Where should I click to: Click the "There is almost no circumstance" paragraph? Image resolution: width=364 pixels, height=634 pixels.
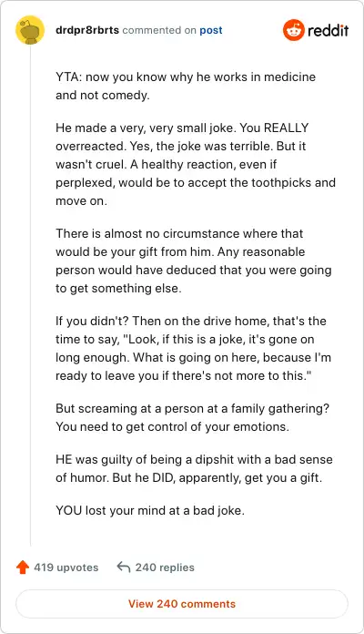pos(194,261)
